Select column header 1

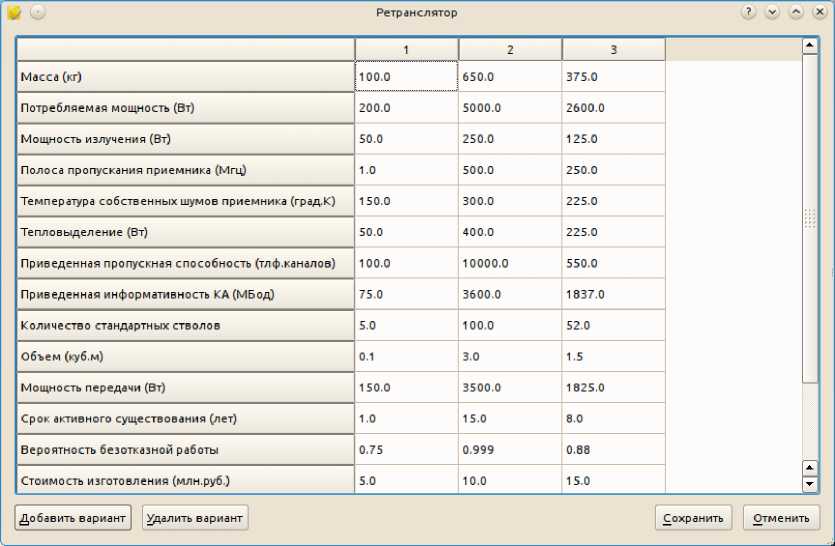[406, 50]
